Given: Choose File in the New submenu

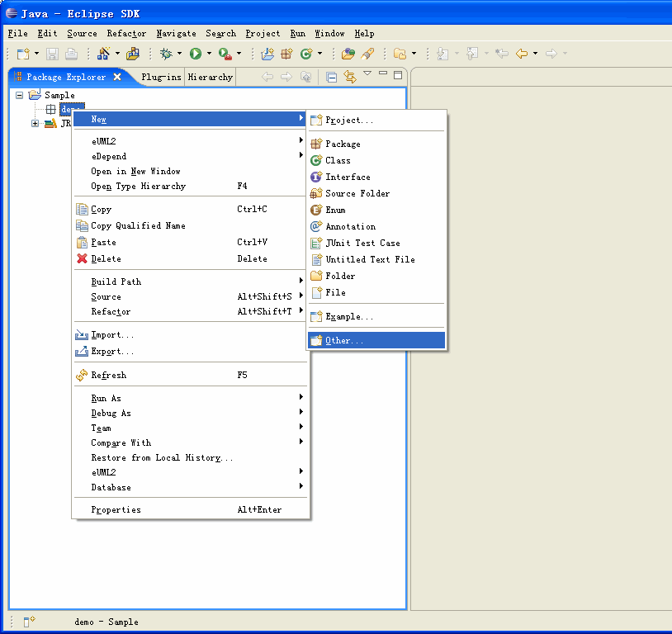Looking at the screenshot, I should (376, 292).
